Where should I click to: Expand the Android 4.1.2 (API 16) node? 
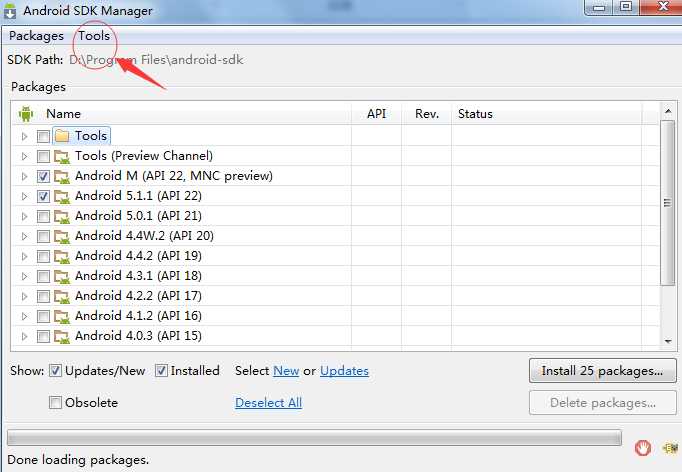tap(24, 317)
